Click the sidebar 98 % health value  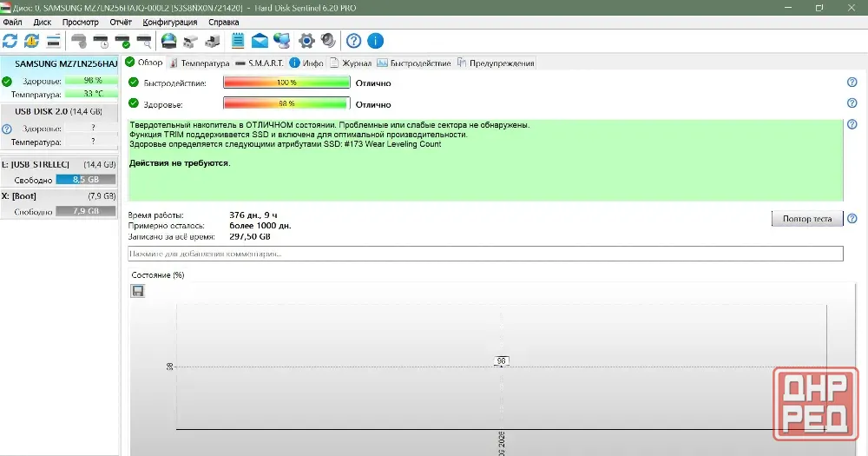91,80
